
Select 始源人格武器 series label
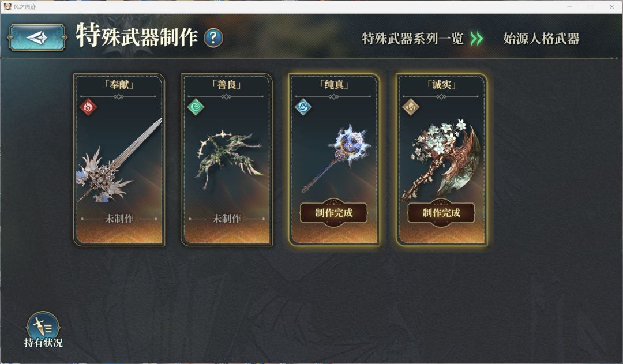541,39
